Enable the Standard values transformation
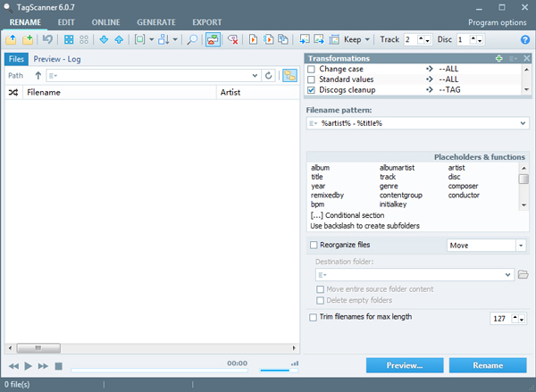 tap(311, 79)
